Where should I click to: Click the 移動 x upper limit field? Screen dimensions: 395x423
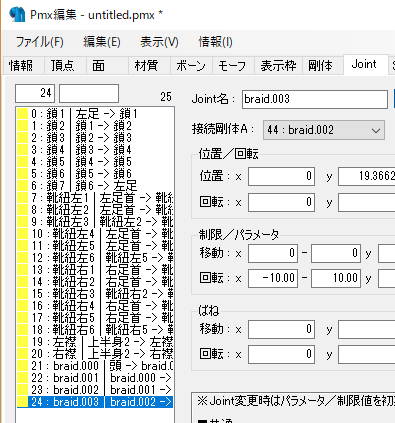coord(336,253)
